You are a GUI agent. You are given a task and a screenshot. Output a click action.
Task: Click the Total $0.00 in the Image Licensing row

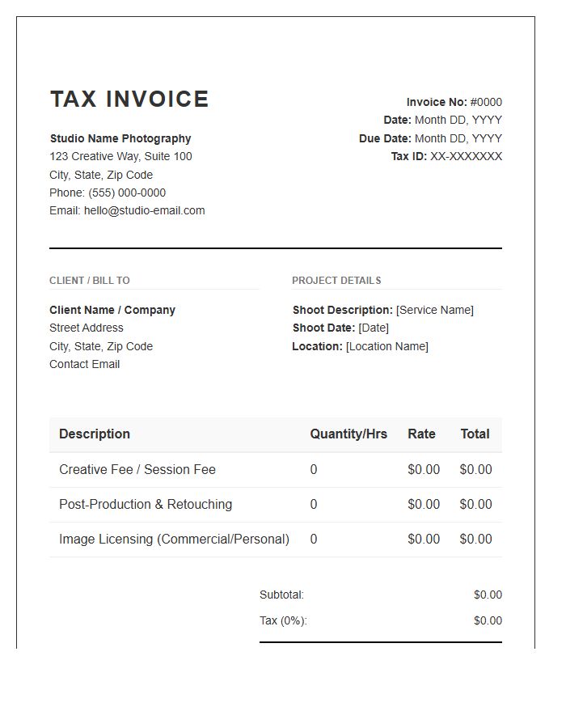(475, 539)
